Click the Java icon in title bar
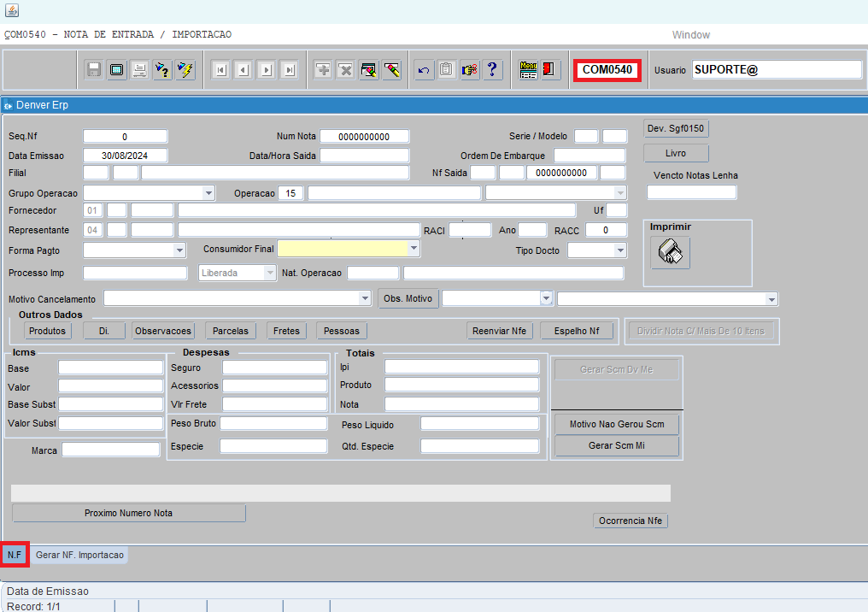Viewport: 868px width, 612px height. click(12, 10)
